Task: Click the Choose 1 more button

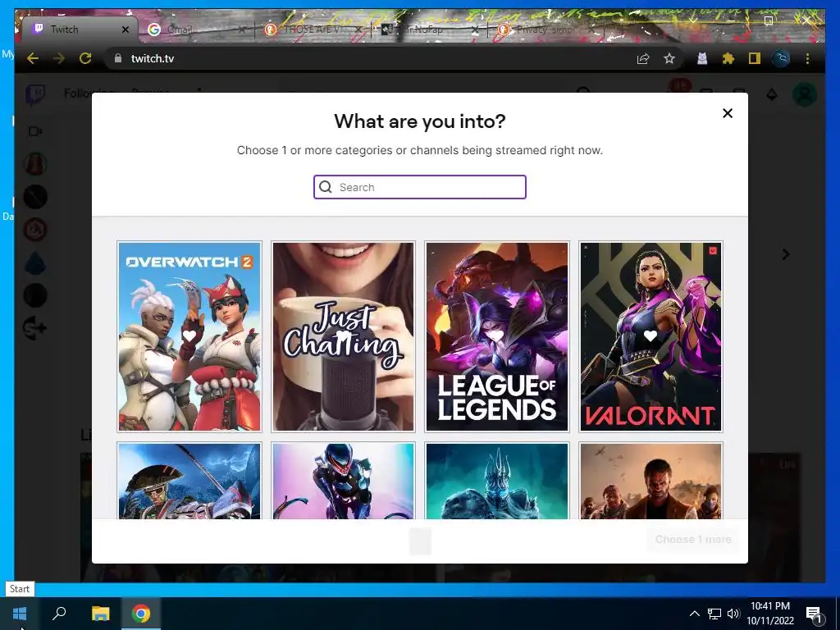Action: (692, 540)
